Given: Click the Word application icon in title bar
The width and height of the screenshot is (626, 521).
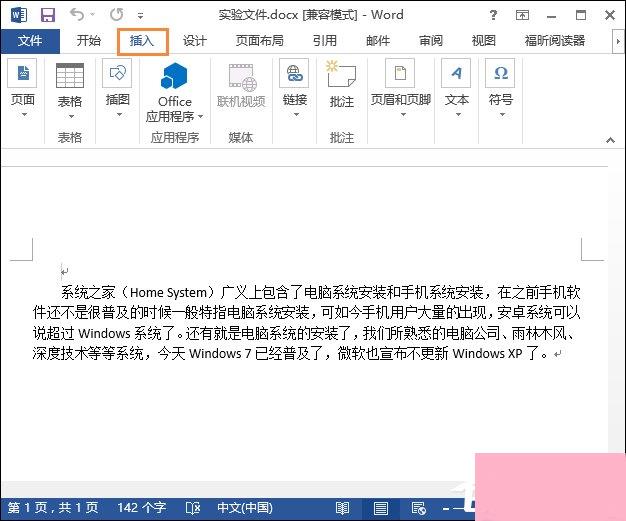Looking at the screenshot, I should [18, 15].
